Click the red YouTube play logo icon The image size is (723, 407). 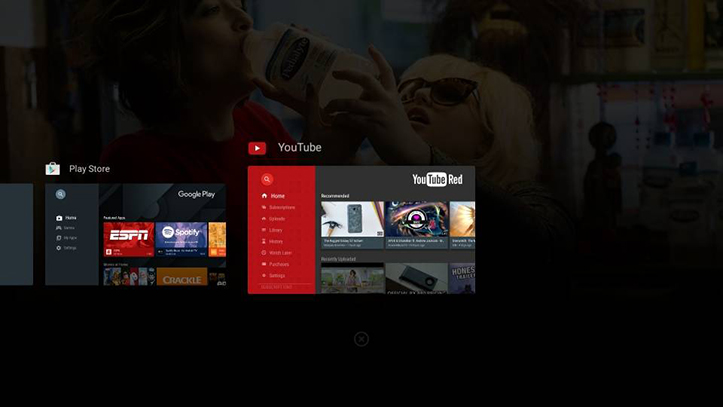point(257,148)
